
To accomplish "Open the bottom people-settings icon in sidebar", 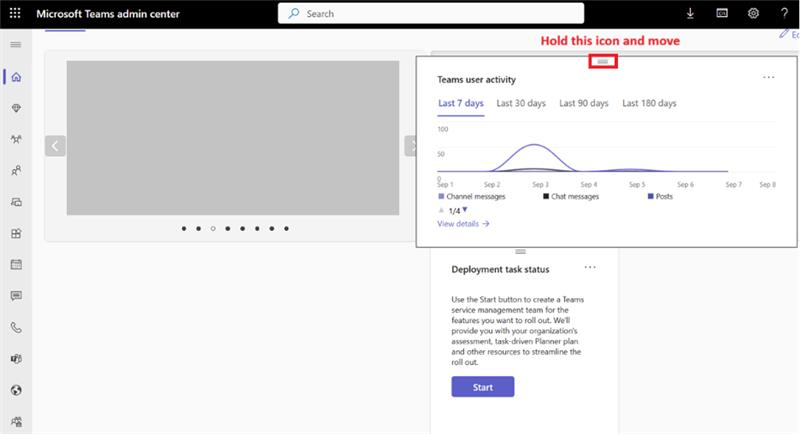I will (16, 421).
